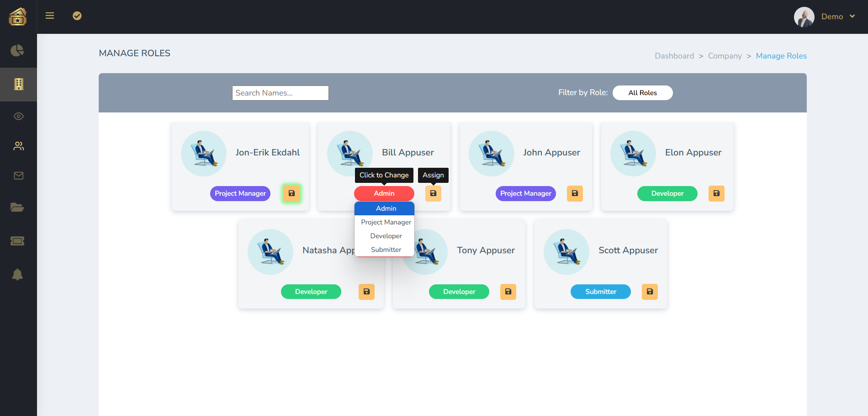Click the Demo user avatar
This screenshot has height=416, width=868.
(804, 17)
